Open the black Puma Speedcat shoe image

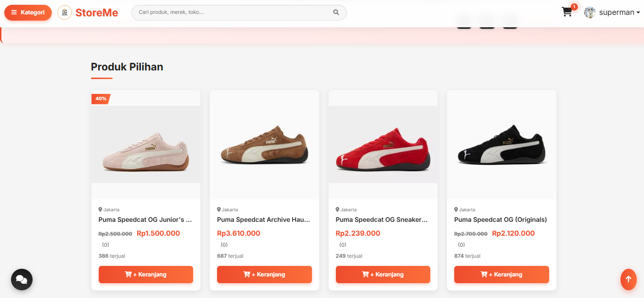(x=502, y=145)
